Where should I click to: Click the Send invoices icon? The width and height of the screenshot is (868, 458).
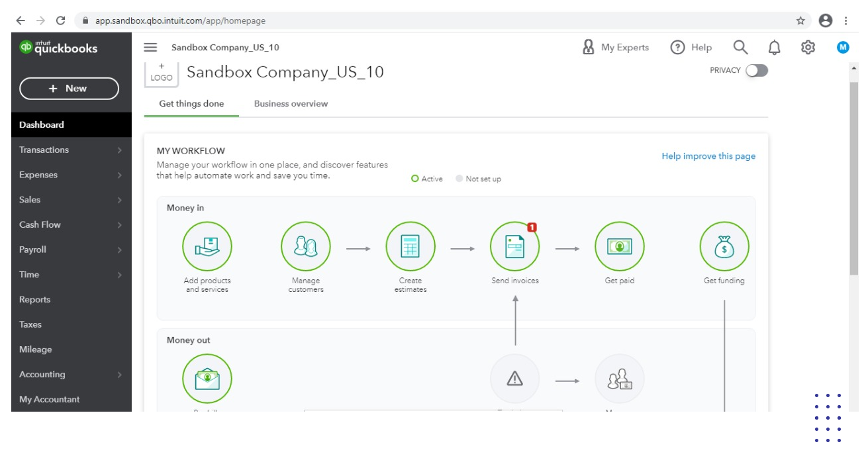click(x=515, y=246)
